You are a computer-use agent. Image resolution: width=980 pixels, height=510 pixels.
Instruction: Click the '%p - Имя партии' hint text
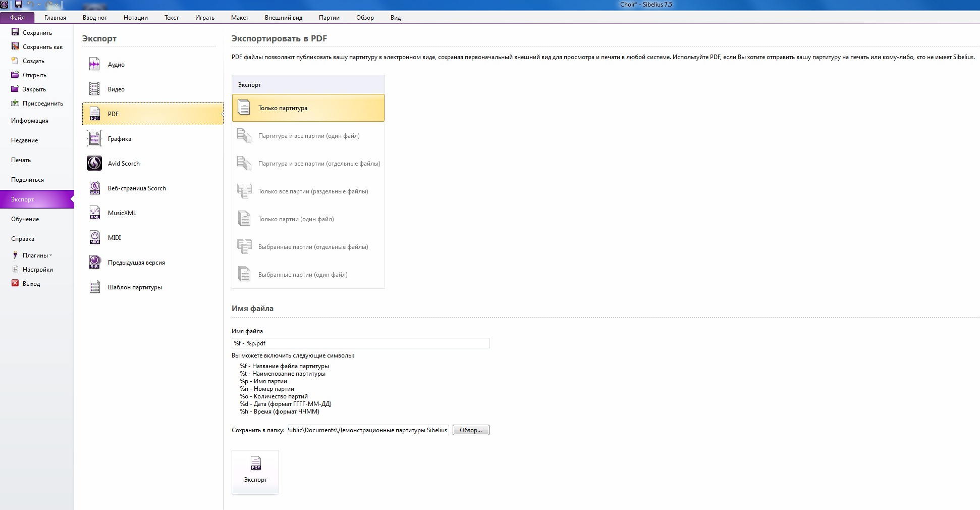(x=263, y=381)
